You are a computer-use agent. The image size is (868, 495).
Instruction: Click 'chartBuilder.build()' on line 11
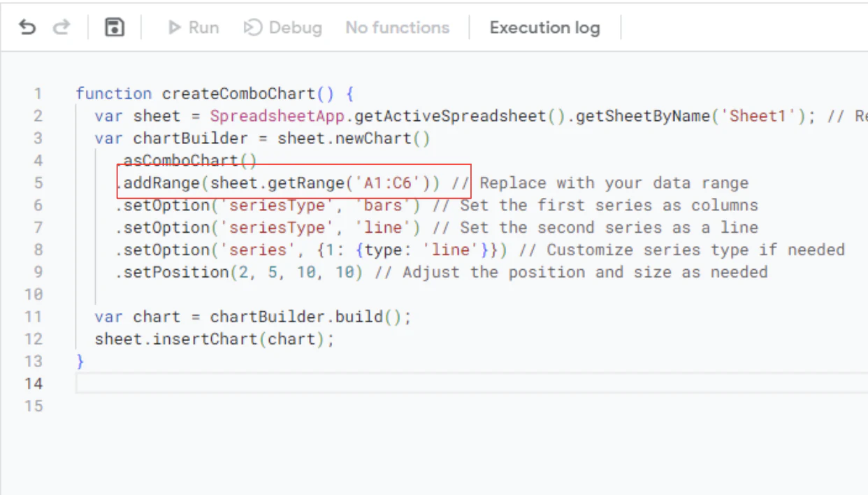(306, 317)
